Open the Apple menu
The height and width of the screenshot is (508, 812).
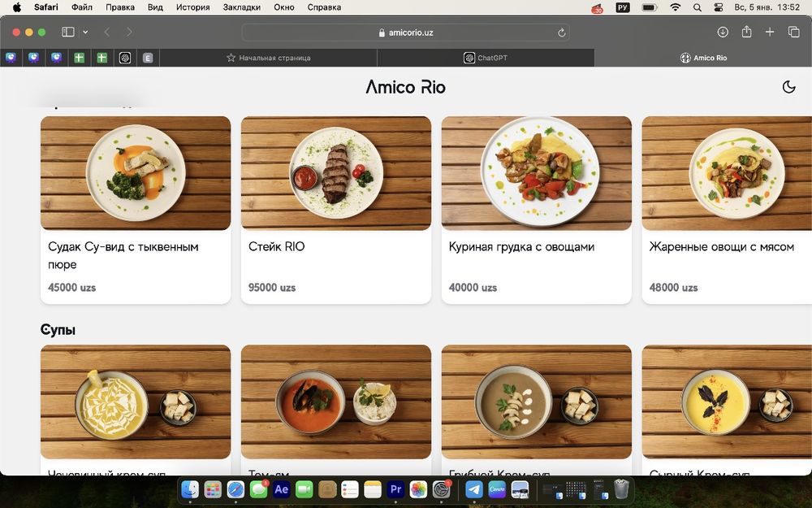point(16,7)
